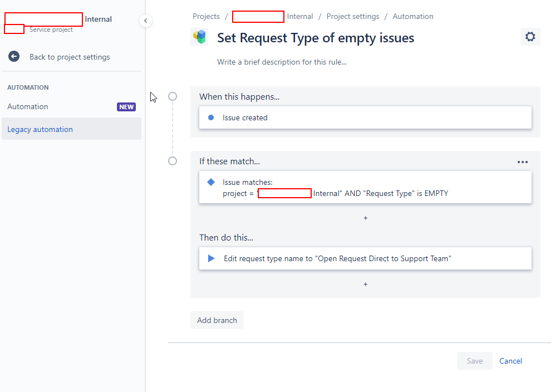
Task: Click the colorful cube icon beside the rule title
Action: point(199,37)
